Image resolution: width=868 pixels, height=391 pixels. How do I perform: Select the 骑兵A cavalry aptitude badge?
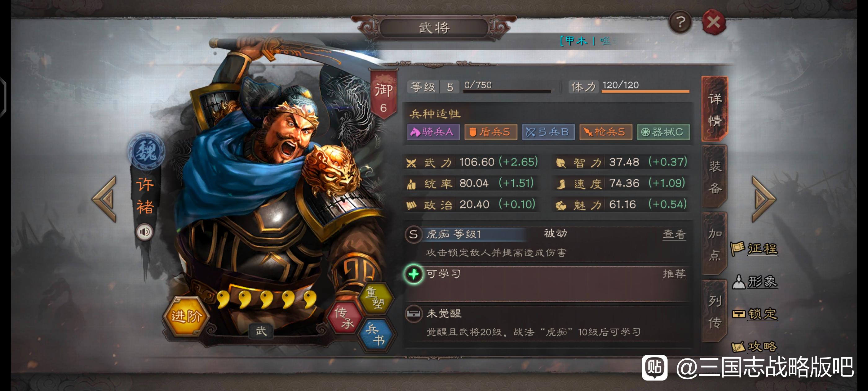(x=433, y=132)
